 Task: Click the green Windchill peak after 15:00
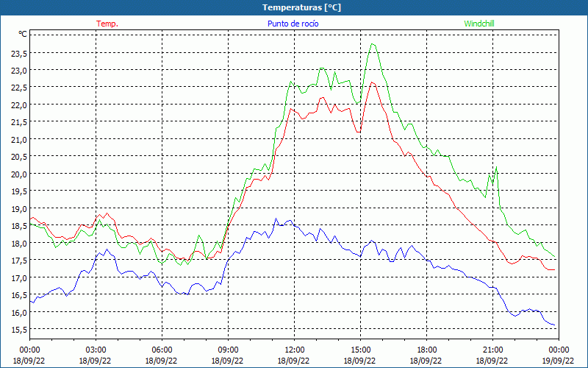click(373, 44)
